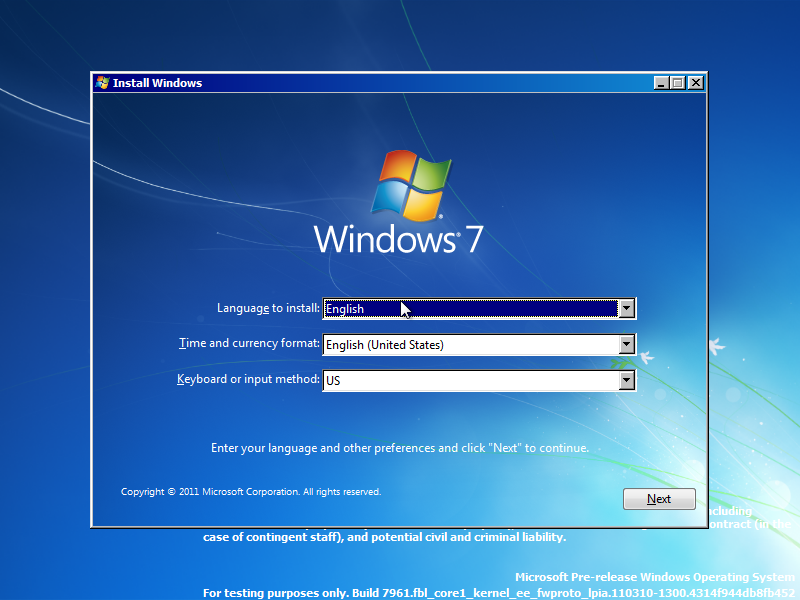The height and width of the screenshot is (600, 800).
Task: Click the Microsoft copyright notice text
Action: click(x=251, y=492)
